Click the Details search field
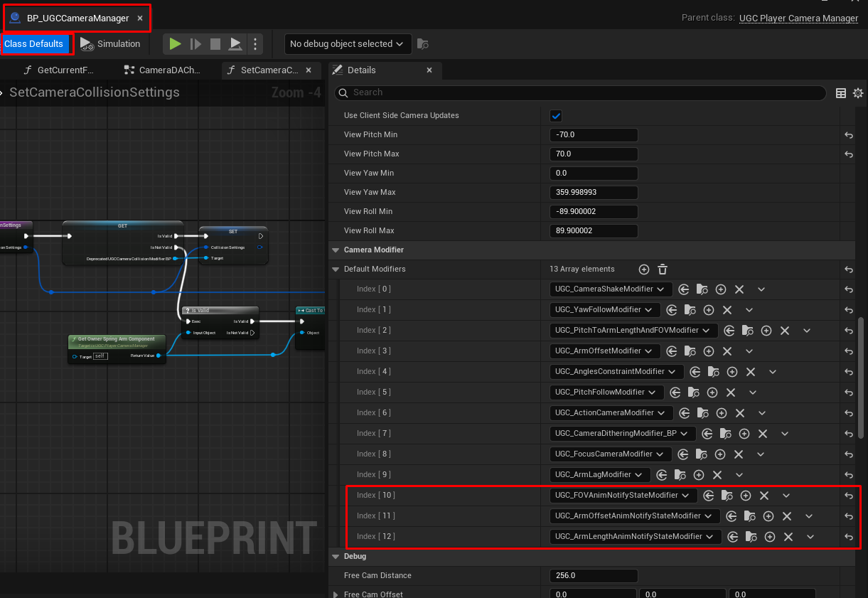The width and height of the screenshot is (868, 598). point(580,92)
